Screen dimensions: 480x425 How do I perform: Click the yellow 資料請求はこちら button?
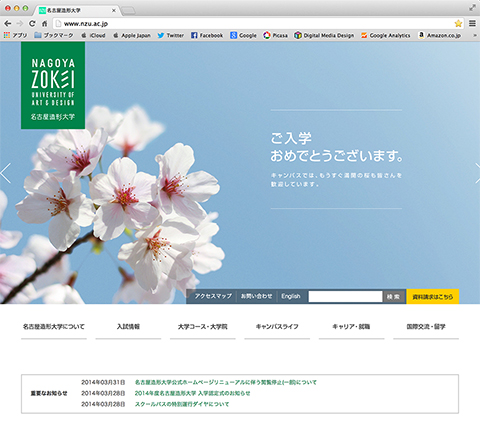click(x=432, y=297)
